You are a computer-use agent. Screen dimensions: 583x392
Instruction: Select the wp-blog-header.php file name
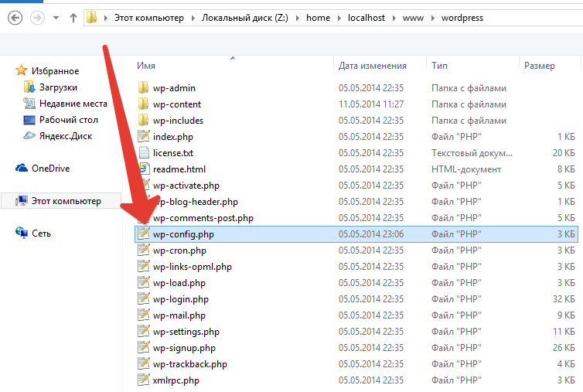196,202
